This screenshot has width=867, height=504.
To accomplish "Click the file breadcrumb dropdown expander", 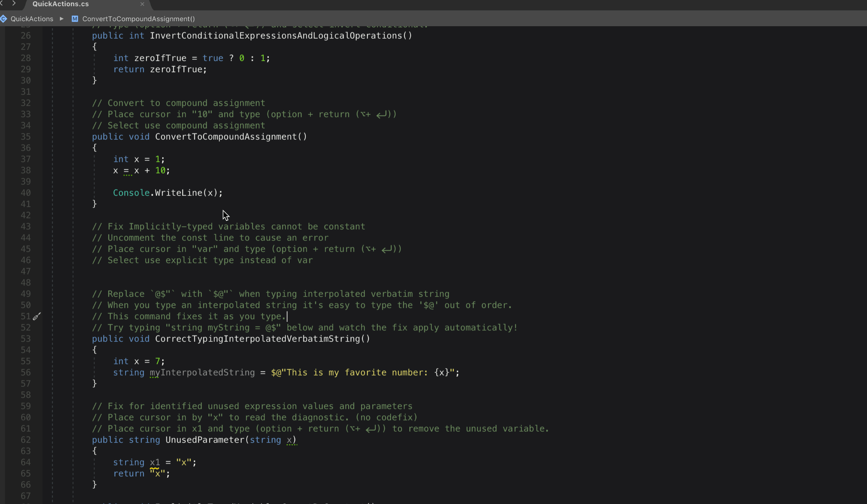I will point(61,19).
